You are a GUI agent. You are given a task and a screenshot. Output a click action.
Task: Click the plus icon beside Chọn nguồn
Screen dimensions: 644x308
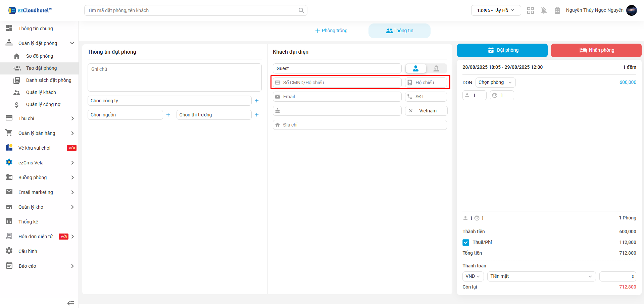coord(168,115)
